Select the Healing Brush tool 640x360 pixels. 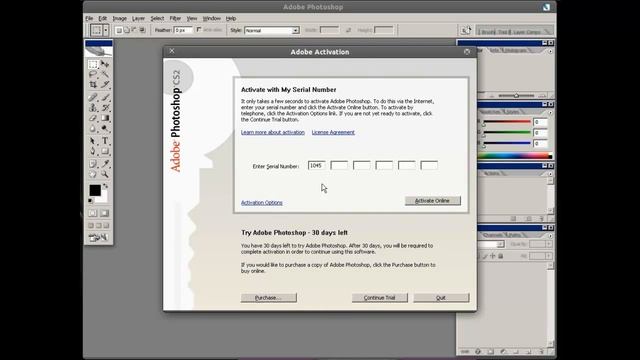[93, 97]
